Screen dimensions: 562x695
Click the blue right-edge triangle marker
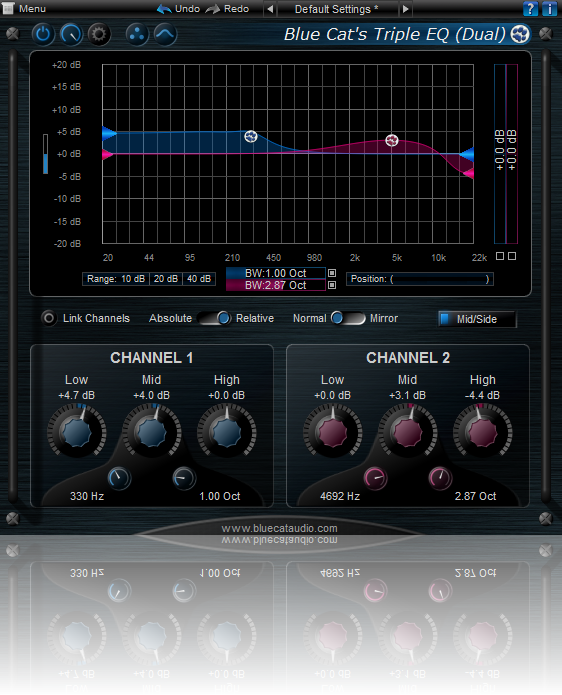pyautogui.click(x=467, y=155)
